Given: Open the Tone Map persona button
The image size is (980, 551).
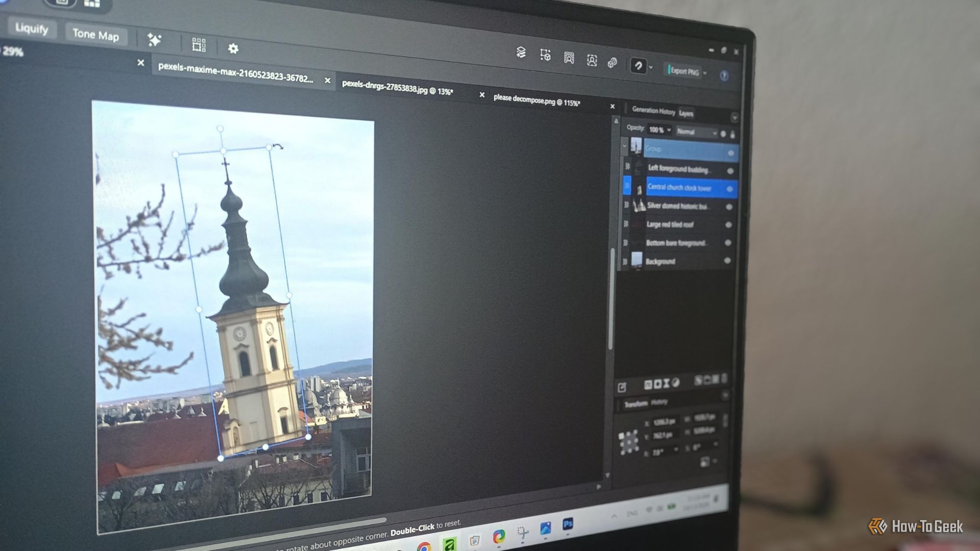Looking at the screenshot, I should [x=95, y=35].
